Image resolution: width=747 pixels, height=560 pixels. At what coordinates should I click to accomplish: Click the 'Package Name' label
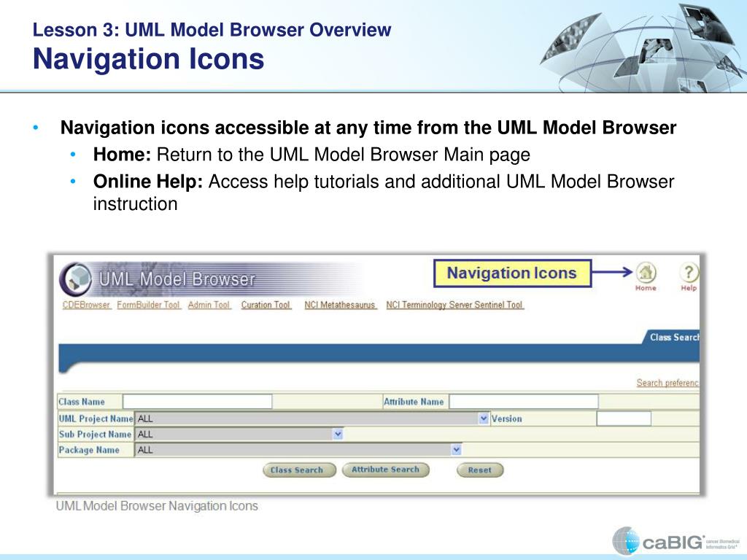pos(89,450)
